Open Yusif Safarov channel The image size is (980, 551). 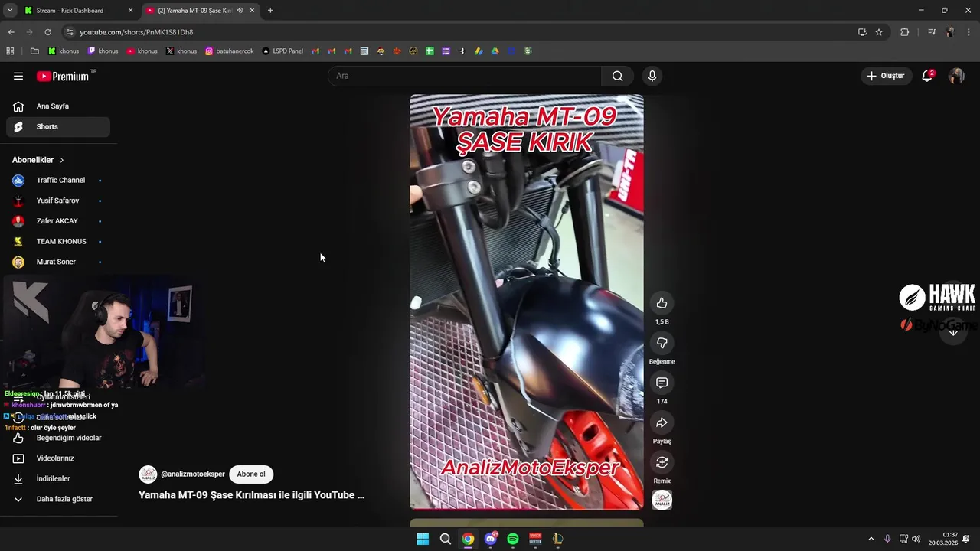point(58,201)
